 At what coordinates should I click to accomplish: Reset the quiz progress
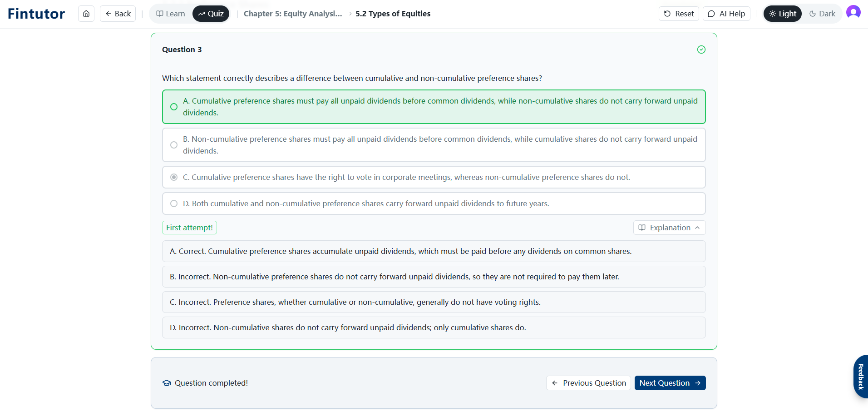tap(679, 14)
